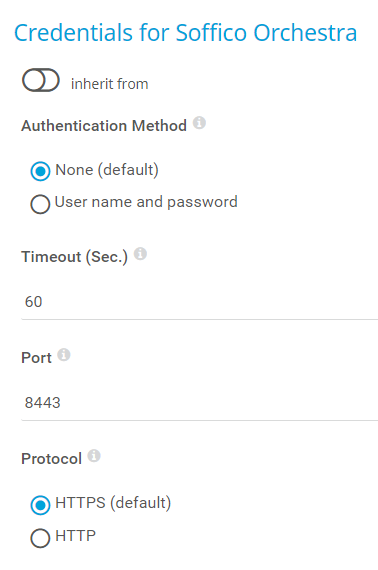378x570 pixels.
Task: Focus the Timeout field showing 60
Action: click(200, 302)
